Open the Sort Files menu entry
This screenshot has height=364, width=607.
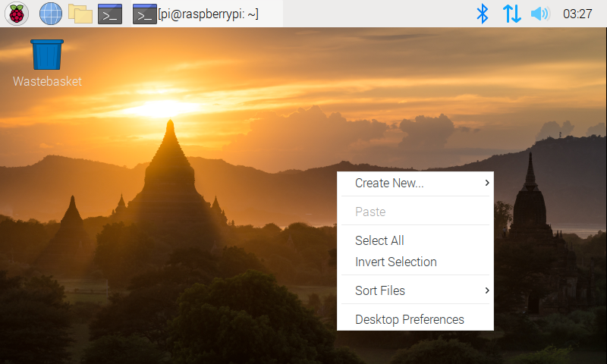click(x=380, y=290)
